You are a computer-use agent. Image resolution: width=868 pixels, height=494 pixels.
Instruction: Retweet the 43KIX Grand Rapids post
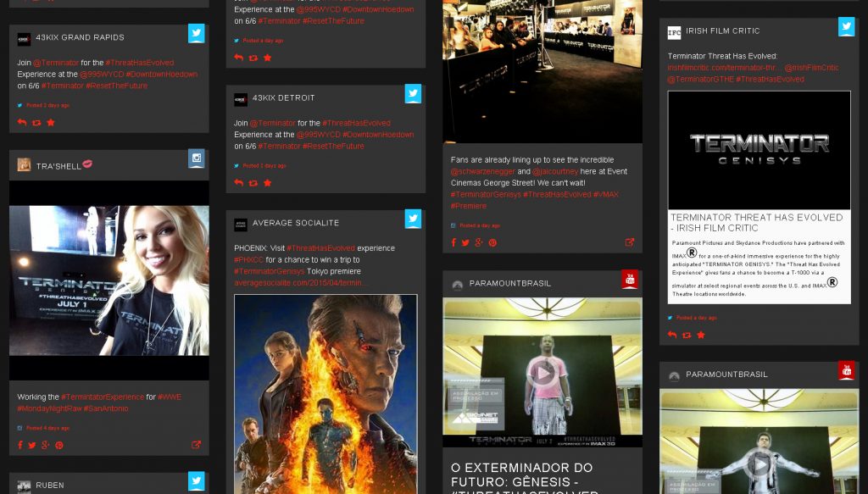(x=36, y=122)
